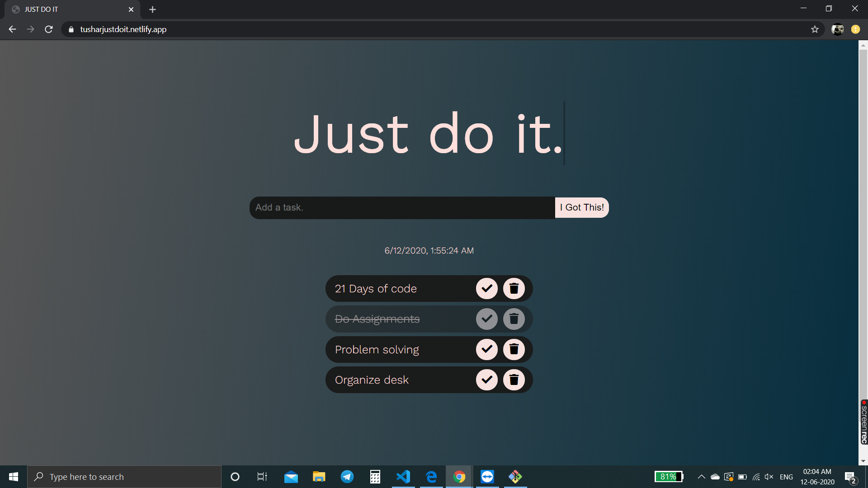Open a new browser tab
The width and height of the screenshot is (868, 488).
[x=152, y=9]
